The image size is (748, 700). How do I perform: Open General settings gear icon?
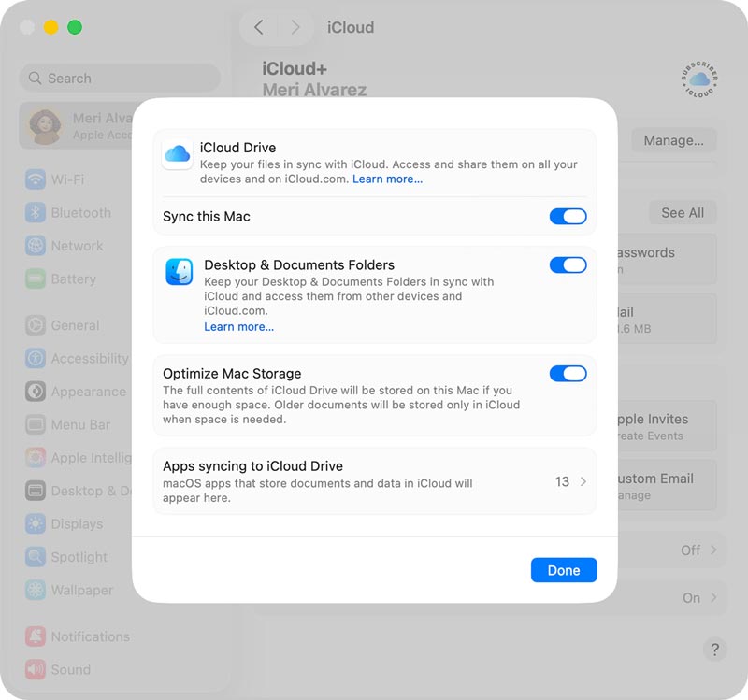(x=36, y=325)
